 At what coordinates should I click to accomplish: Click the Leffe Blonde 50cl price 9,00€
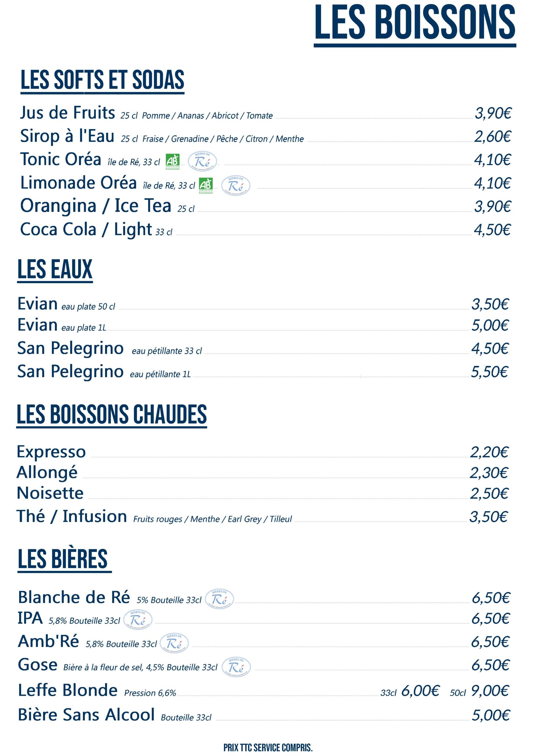tap(489, 691)
